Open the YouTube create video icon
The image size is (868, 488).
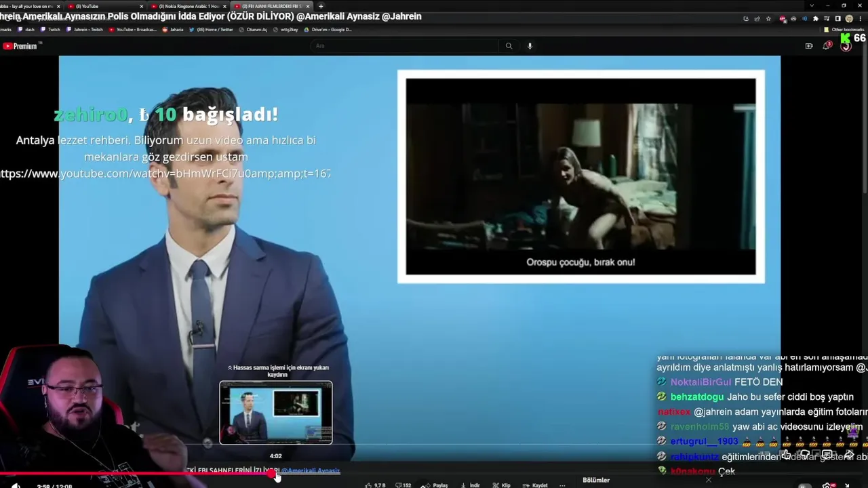point(809,46)
